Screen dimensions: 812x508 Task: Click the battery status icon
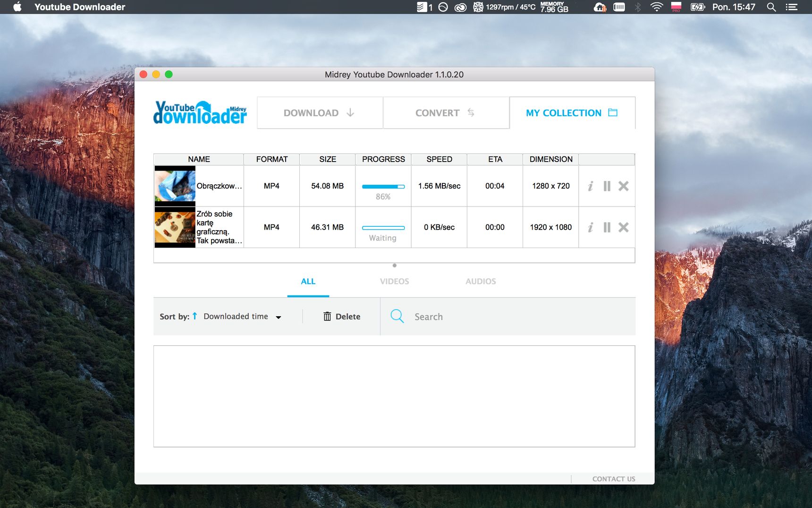coord(697,7)
